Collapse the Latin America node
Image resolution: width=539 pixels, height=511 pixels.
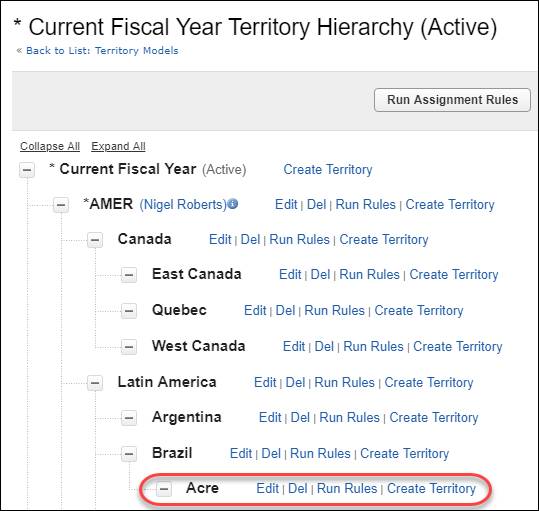click(95, 382)
